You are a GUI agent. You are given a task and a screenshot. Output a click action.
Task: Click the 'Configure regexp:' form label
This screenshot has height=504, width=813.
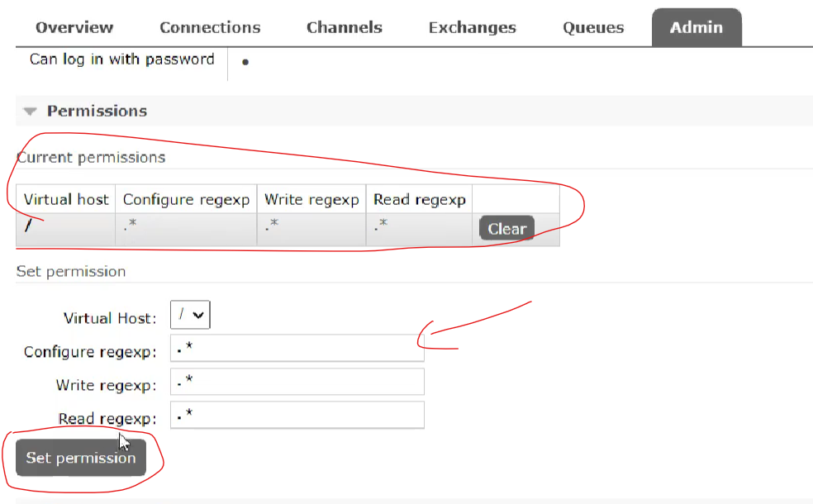90,351
